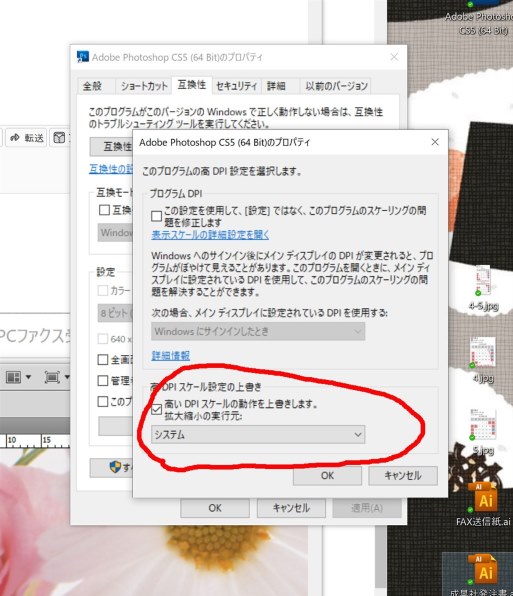Open Windows にサインインしたとき dropdown
This screenshot has width=513, height=596.
pos(258,331)
